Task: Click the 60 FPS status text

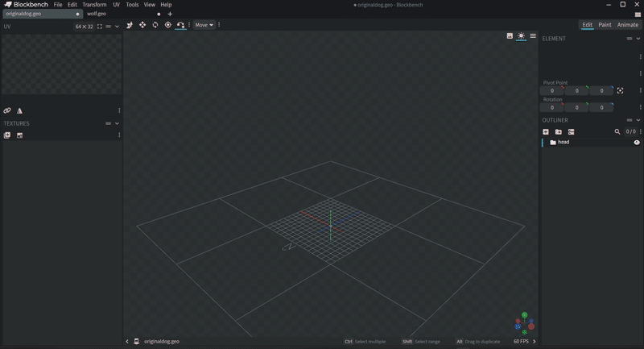Action: [x=521, y=342]
